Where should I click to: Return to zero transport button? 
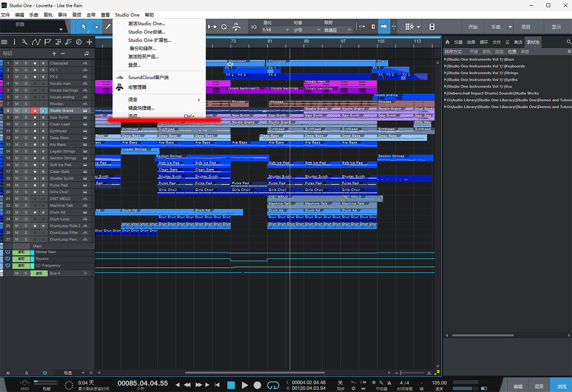(x=217, y=385)
